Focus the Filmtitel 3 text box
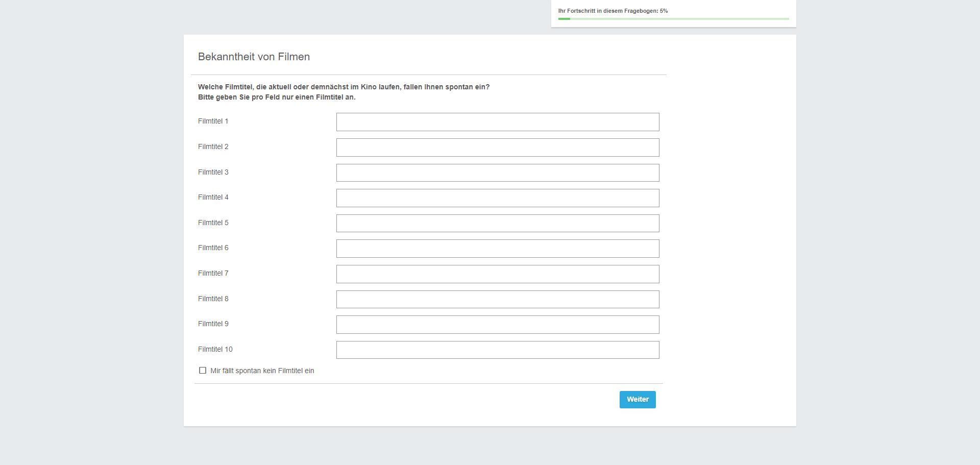This screenshot has width=980, height=465. coord(498,173)
